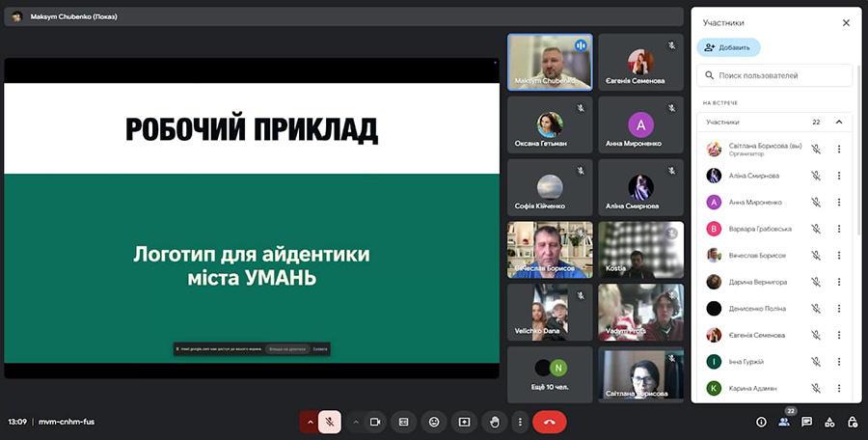Select Анна Мироненко video tile

(640, 124)
